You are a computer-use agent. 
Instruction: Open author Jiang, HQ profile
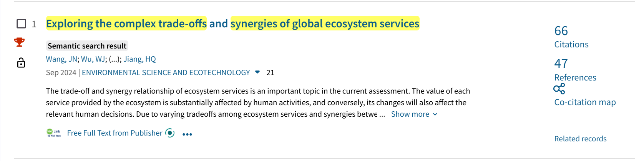(x=139, y=59)
